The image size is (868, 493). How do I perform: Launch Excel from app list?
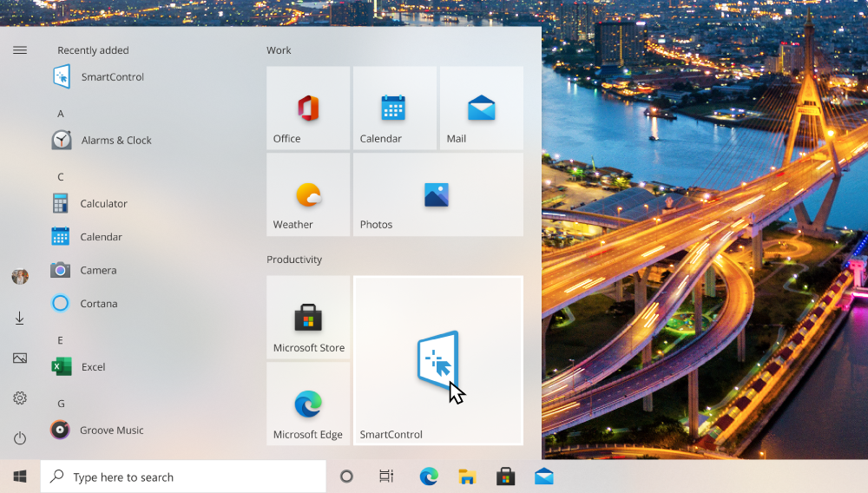click(x=78, y=367)
